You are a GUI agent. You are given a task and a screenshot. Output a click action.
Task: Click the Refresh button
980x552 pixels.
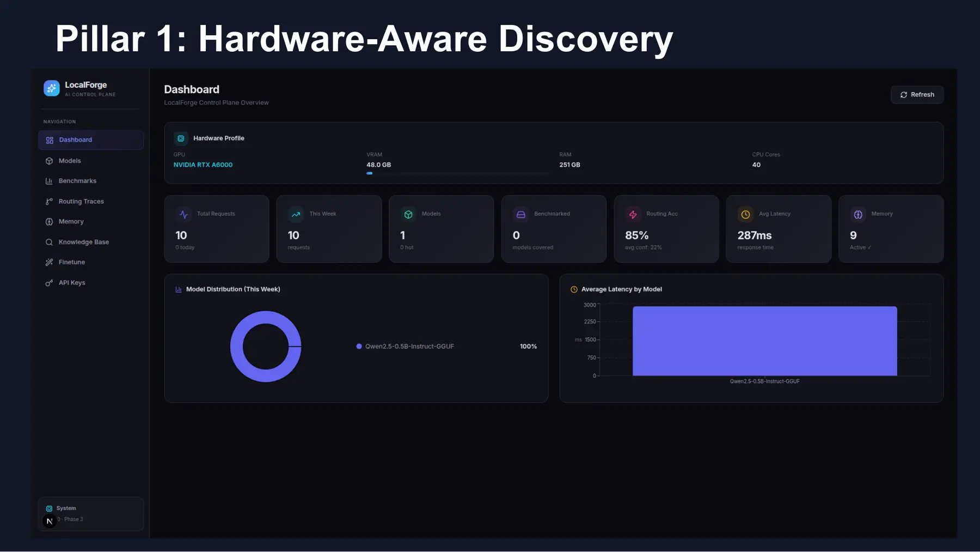click(x=917, y=95)
